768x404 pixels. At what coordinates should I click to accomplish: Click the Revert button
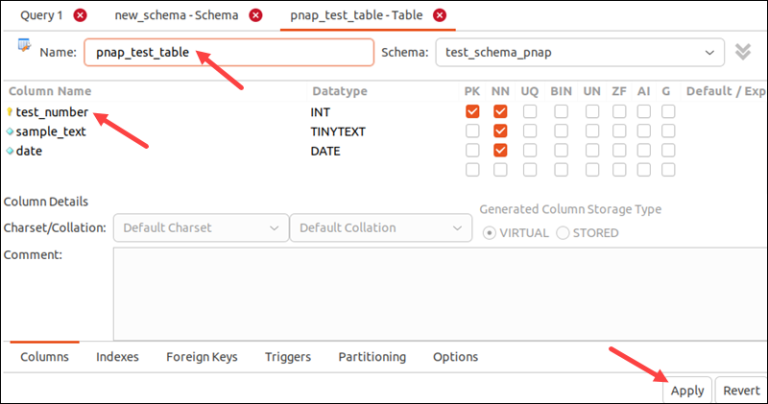[741, 390]
